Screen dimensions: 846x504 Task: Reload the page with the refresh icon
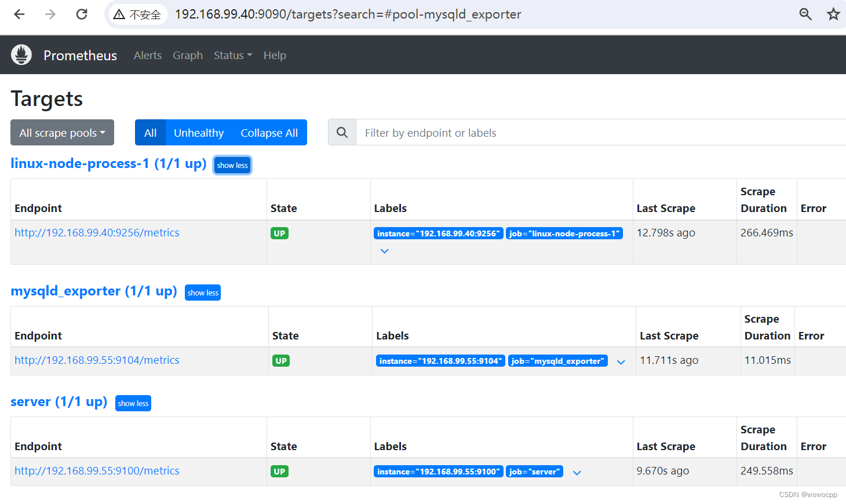82,14
